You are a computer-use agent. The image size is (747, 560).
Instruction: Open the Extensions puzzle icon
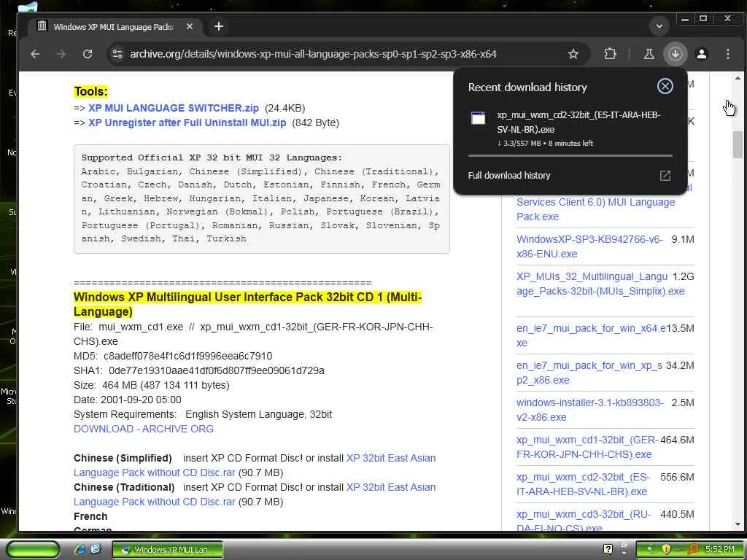pos(610,54)
